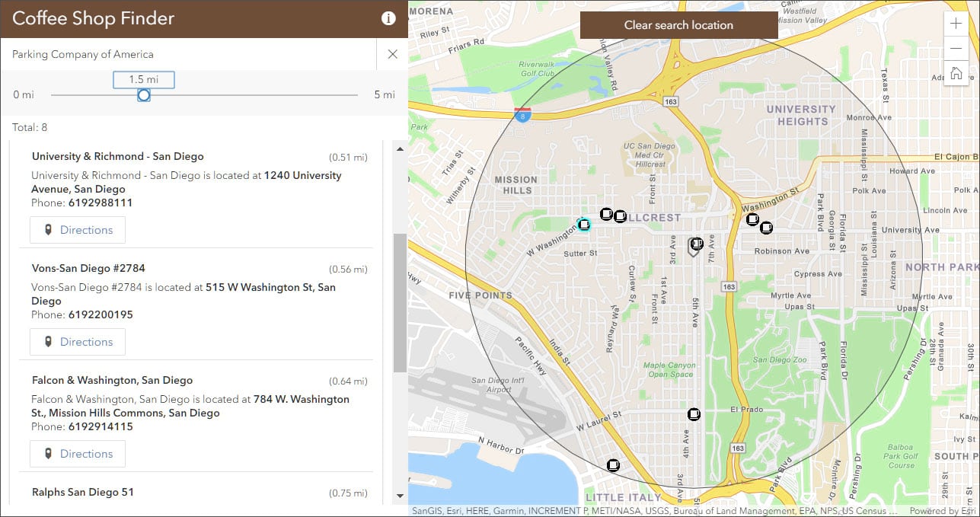Clear the Parking Company of America search
Screen dimensions: 980x517
click(392, 54)
